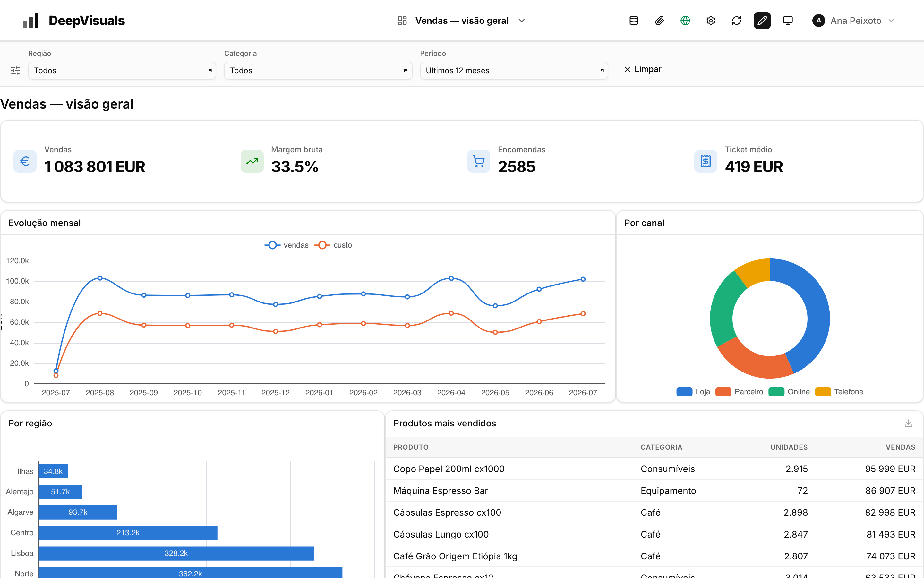Image resolution: width=924 pixels, height=578 pixels.
Task: Sort by the PRODUTO column header
Action: tap(411, 447)
